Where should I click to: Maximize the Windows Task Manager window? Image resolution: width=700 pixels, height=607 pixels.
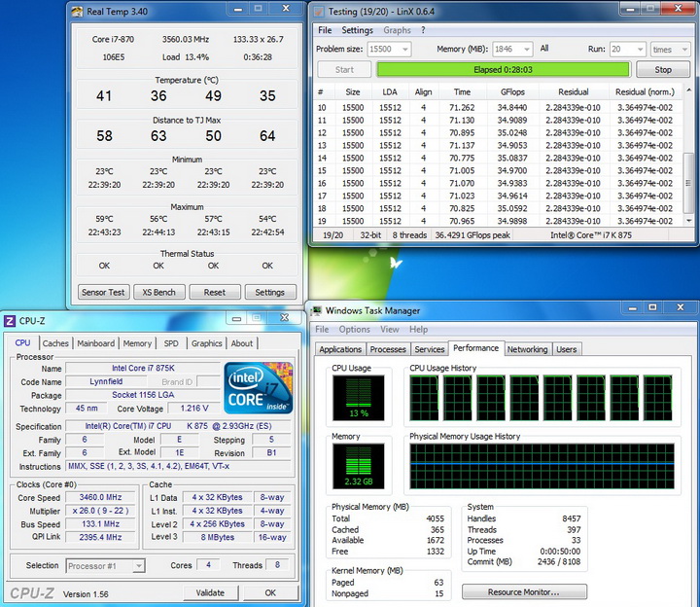coord(652,307)
